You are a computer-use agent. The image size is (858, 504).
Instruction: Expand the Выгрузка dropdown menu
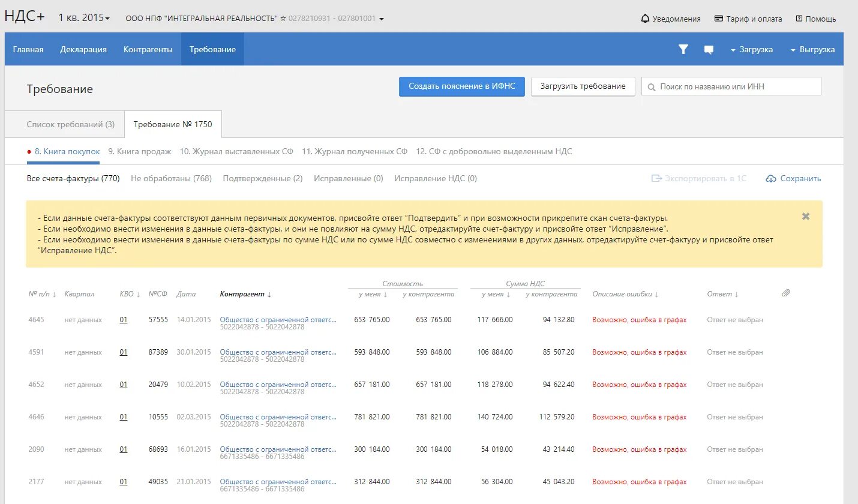pos(812,50)
